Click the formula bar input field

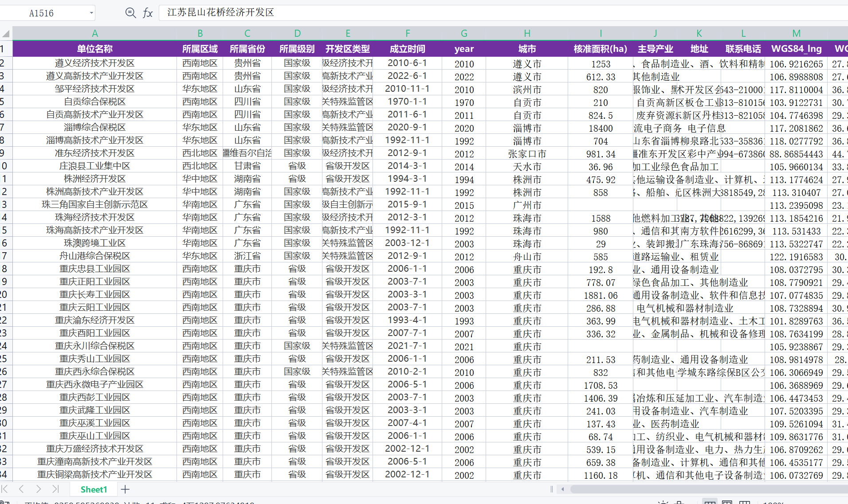point(488,12)
